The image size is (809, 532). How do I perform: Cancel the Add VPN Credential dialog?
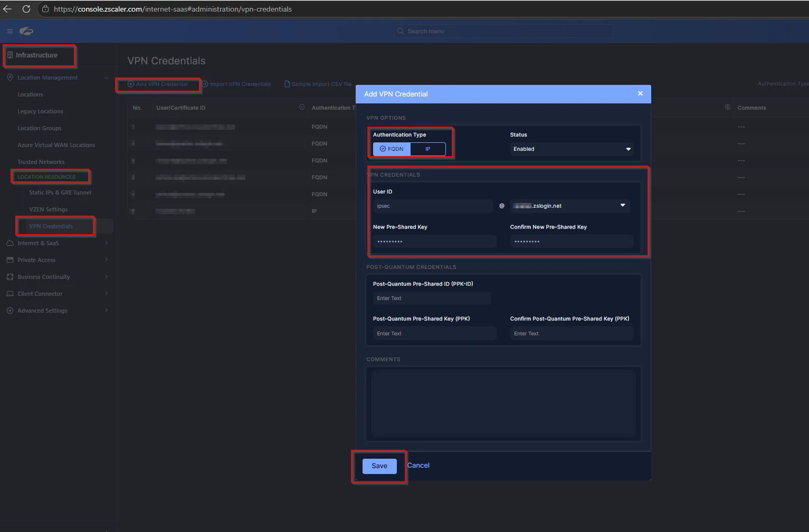(x=418, y=465)
